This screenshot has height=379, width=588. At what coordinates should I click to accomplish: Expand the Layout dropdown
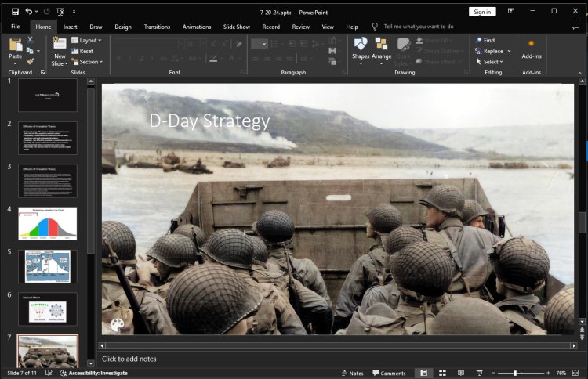pos(89,40)
